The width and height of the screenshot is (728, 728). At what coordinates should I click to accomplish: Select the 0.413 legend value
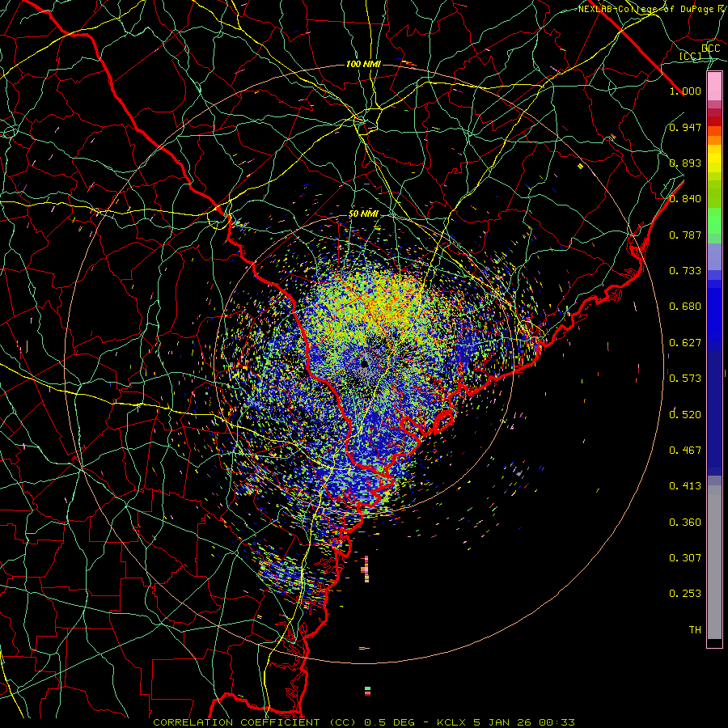click(x=685, y=486)
